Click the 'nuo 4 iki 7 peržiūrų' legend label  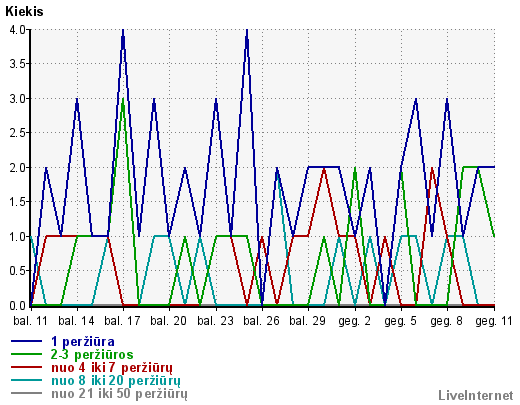[x=112, y=368]
